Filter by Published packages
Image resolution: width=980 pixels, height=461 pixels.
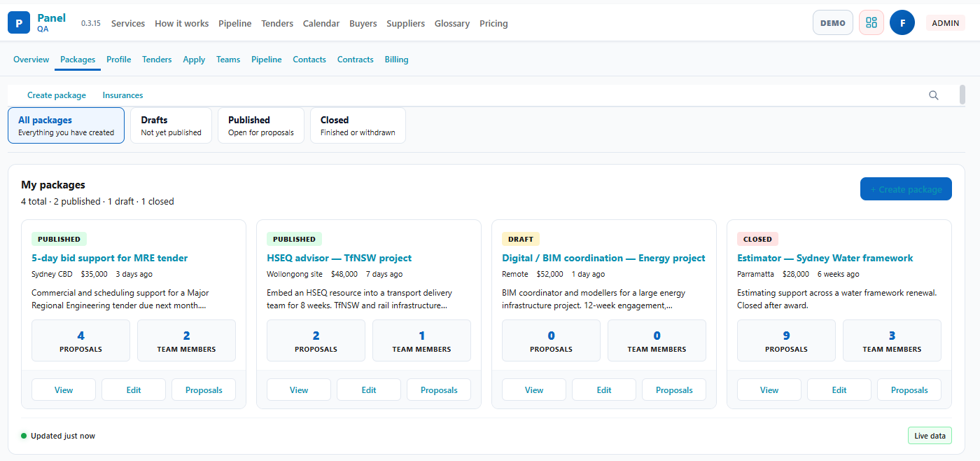[x=261, y=125]
